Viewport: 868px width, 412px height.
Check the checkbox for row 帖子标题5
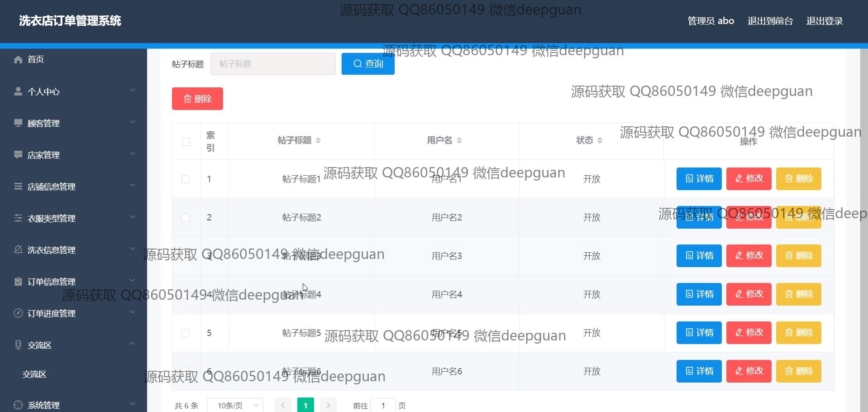186,333
